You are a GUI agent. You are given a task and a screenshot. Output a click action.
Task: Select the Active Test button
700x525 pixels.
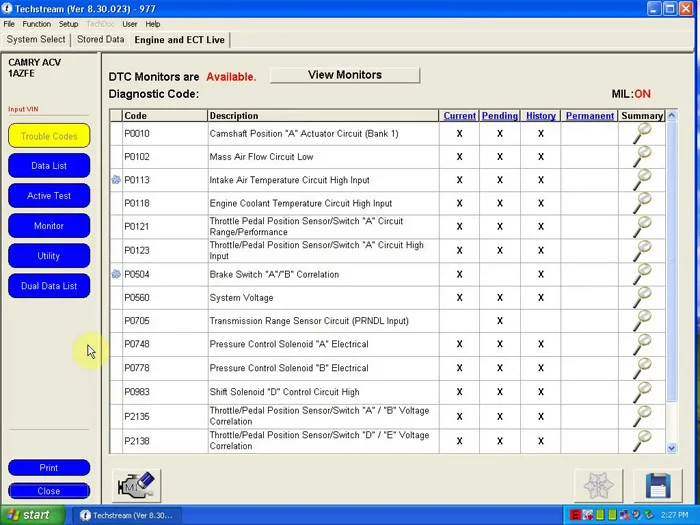[49, 196]
